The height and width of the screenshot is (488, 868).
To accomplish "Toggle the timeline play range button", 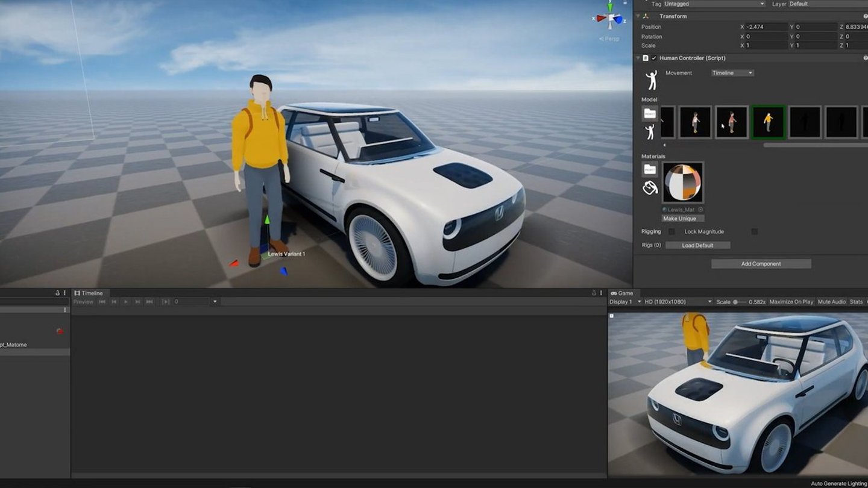I will (x=166, y=301).
